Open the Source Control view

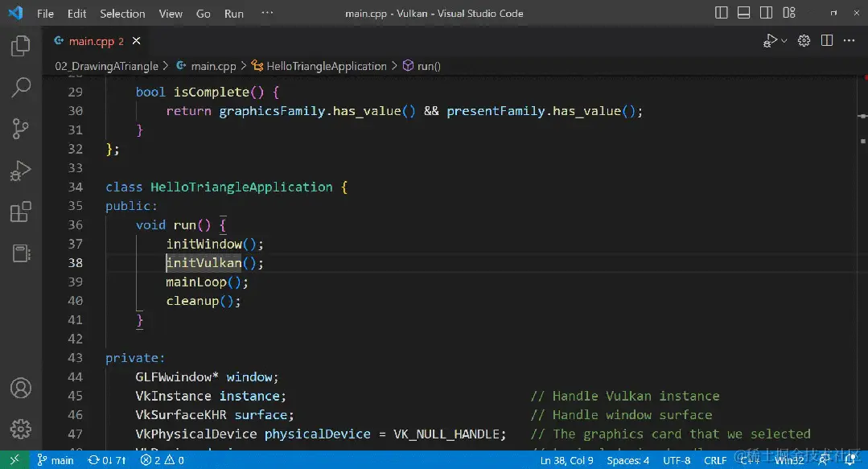click(x=20, y=129)
